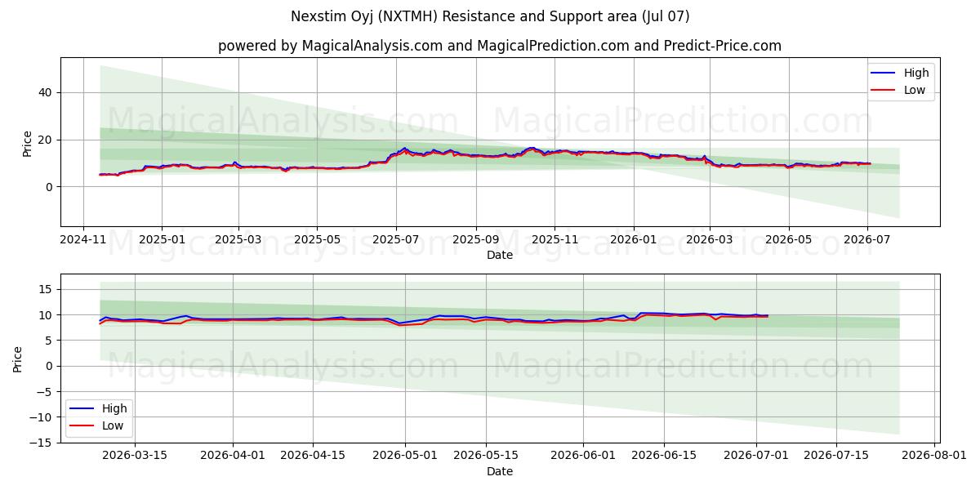Click the "−5" price tick on the bottom chart

[46, 391]
